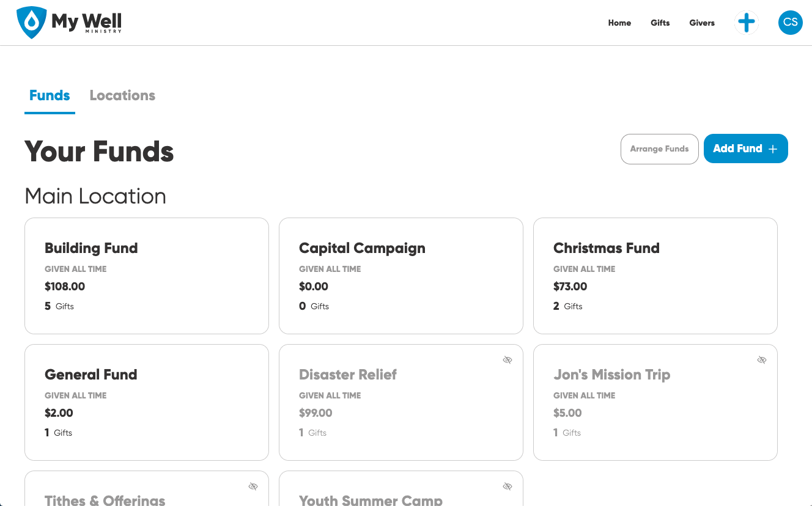Click the Your Funds heading
The width and height of the screenshot is (812, 506).
(x=99, y=151)
